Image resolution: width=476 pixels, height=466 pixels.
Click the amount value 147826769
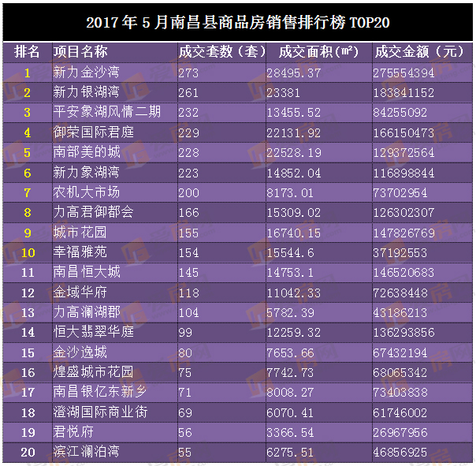point(404,233)
